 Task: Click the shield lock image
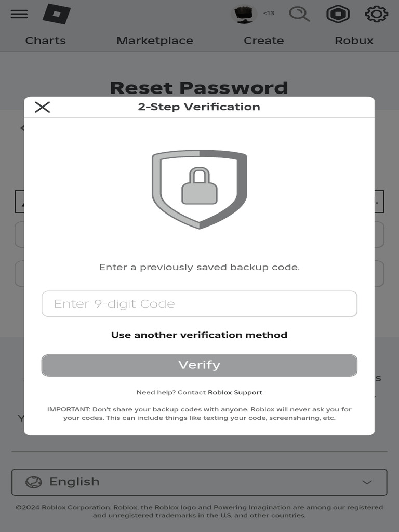(x=199, y=189)
